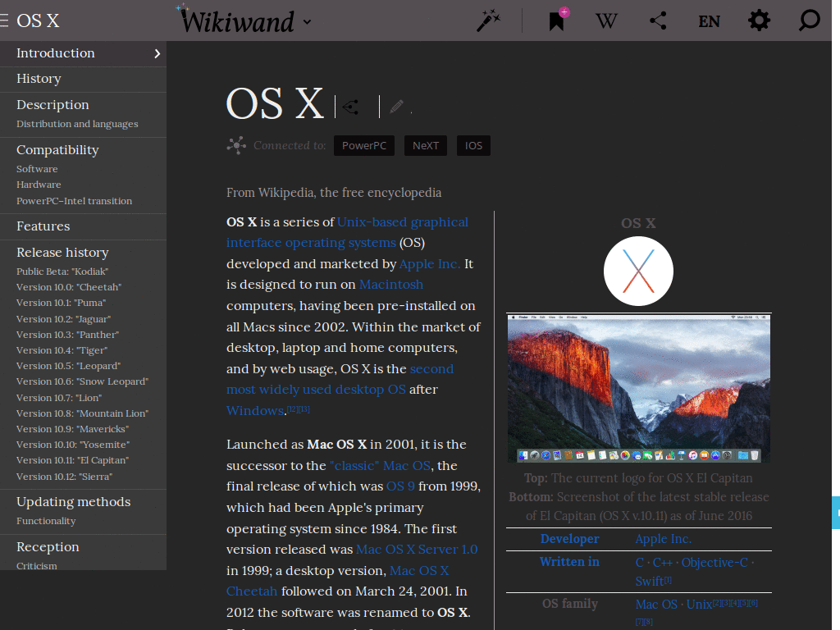This screenshot has width=840, height=630.
Task: Click the El Capitan desktop screenshot
Action: (x=639, y=386)
